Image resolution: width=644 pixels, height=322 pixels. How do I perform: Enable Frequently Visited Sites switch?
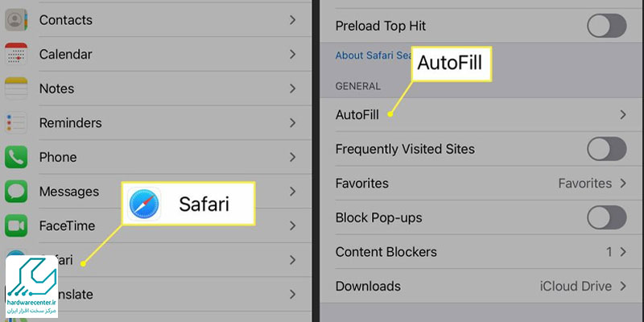(607, 149)
